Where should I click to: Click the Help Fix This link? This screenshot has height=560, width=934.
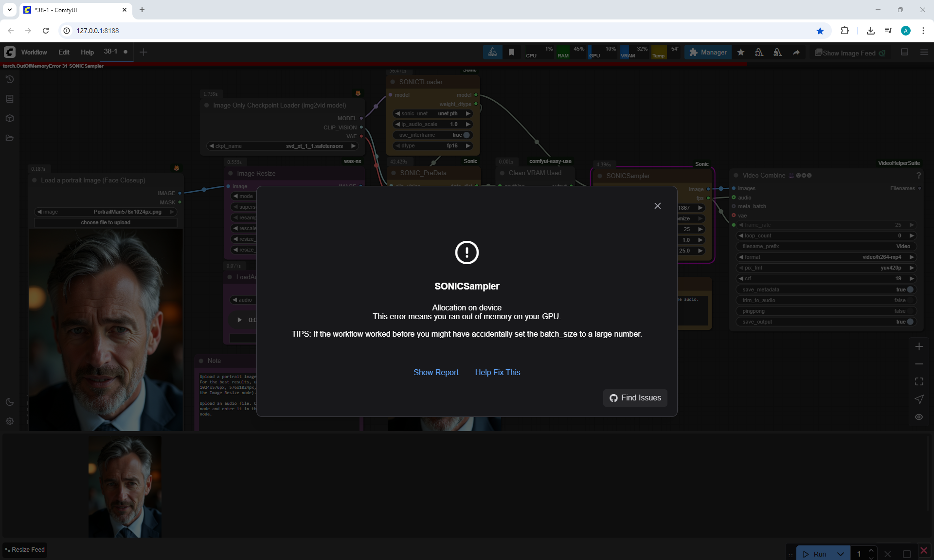[x=497, y=372]
